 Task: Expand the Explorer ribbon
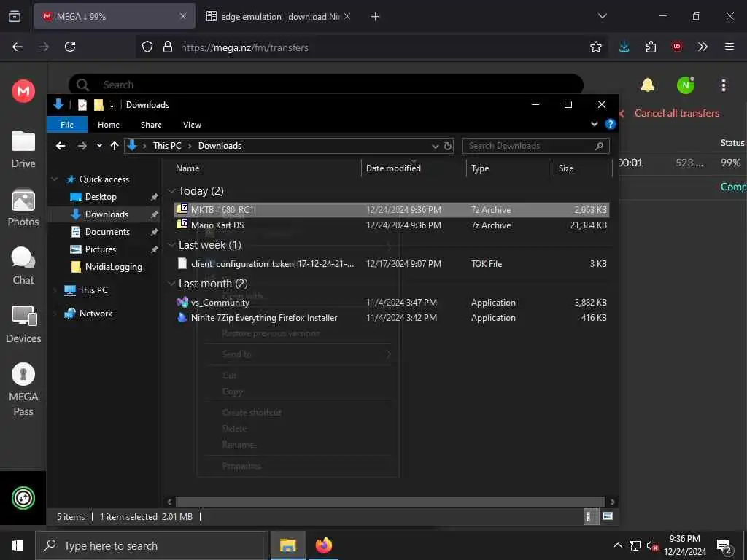click(x=594, y=124)
